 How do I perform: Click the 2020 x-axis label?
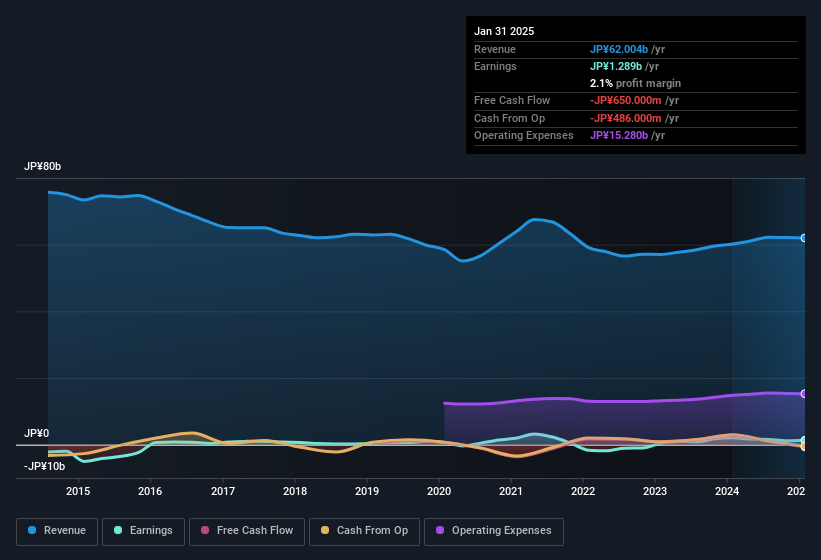pos(439,491)
